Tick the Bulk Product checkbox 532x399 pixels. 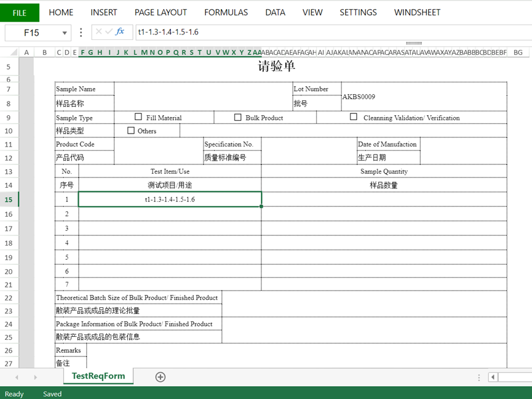(x=238, y=117)
